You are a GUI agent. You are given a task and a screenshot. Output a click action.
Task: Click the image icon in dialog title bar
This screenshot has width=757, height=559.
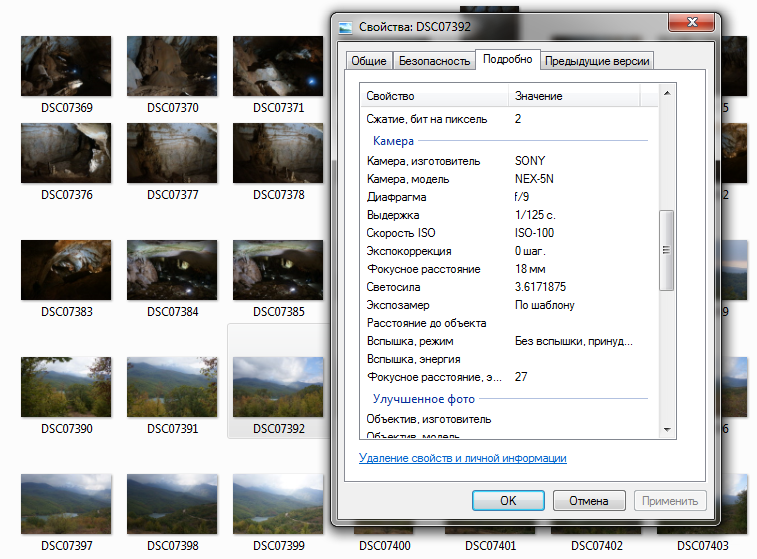[346, 28]
